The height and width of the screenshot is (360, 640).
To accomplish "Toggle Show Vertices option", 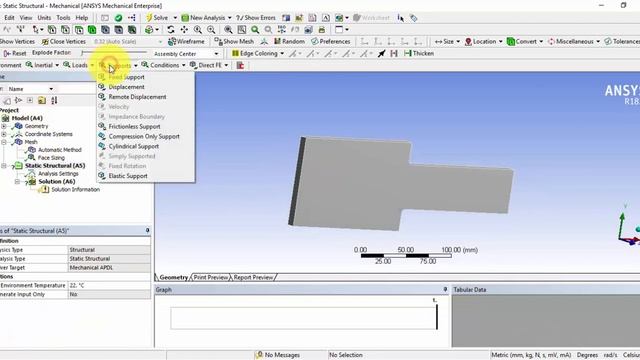I will pos(17,42).
